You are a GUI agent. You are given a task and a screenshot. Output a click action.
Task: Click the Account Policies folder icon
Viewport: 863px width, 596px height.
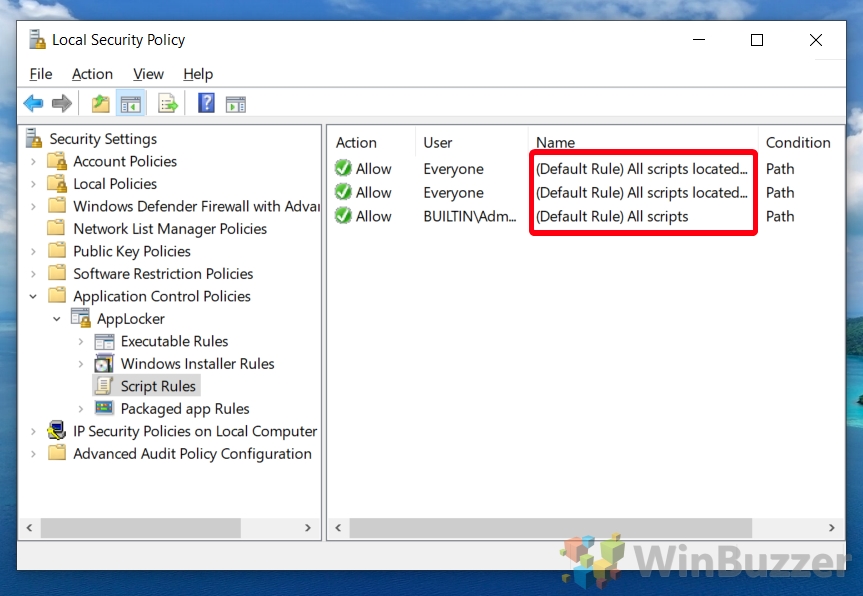click(x=57, y=161)
